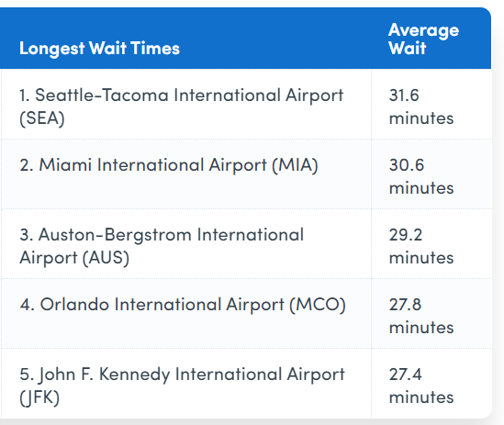Image resolution: width=504 pixels, height=425 pixels.
Task: Click the (AUS) airport code text
Action: (x=106, y=258)
